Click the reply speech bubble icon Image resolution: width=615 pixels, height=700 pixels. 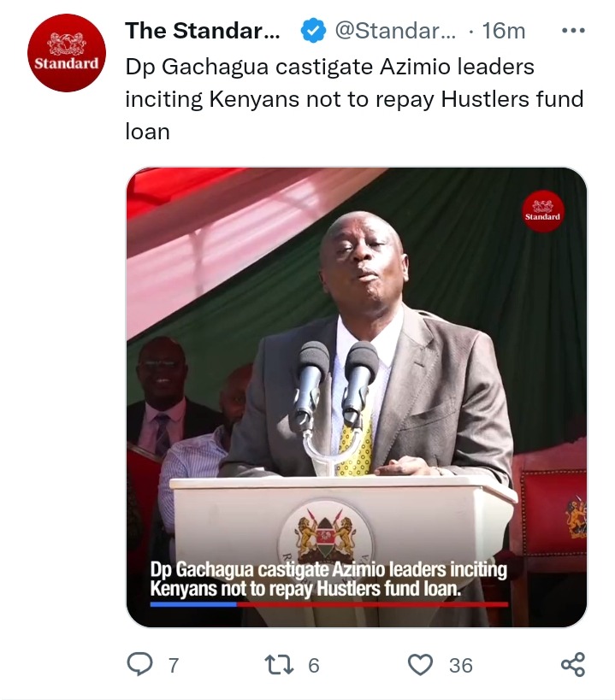click(139, 664)
